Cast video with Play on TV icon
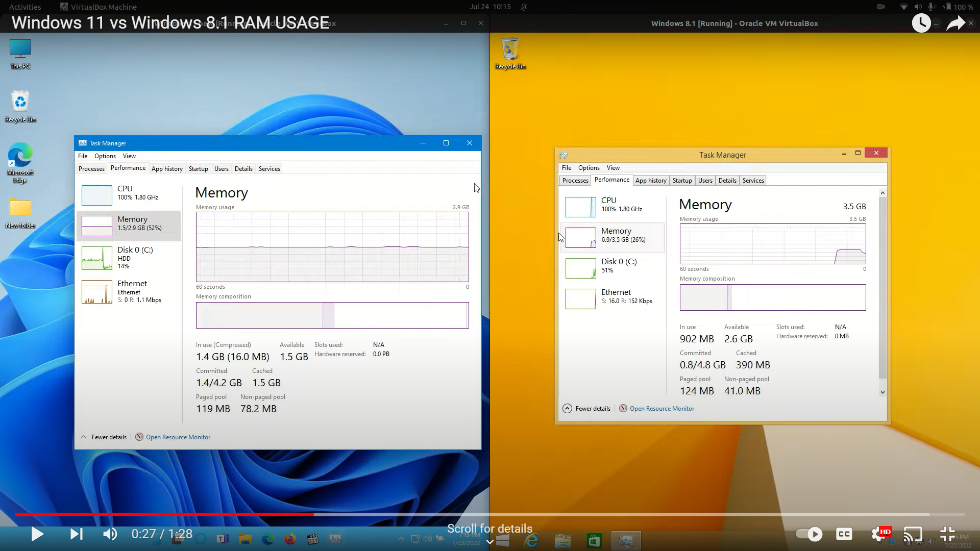This screenshot has height=551, width=980. coord(913,534)
